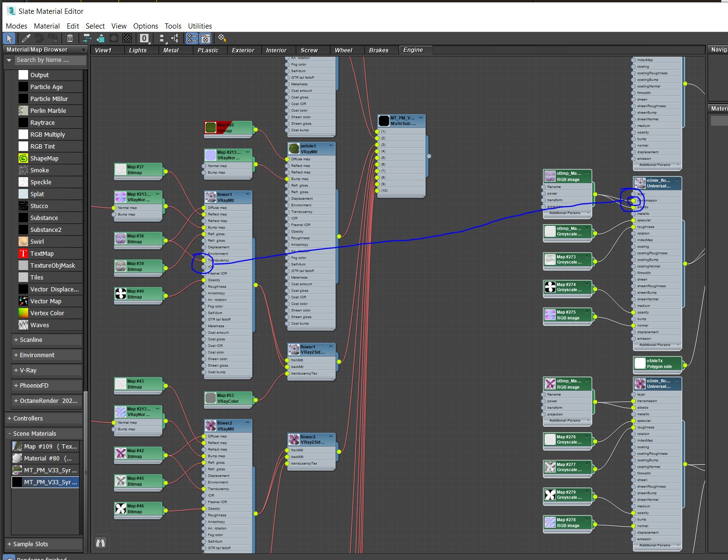The height and width of the screenshot is (560, 728).
Task: Click the Speckle map icon
Action: (23, 182)
